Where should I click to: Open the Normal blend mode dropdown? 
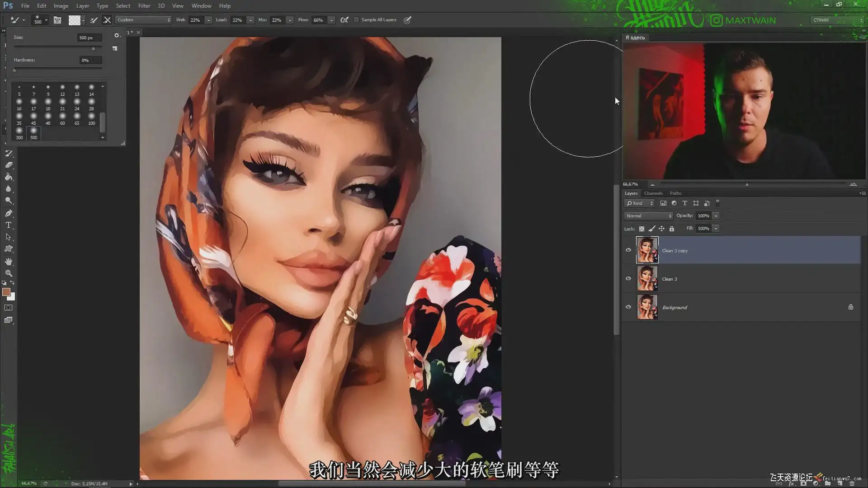coord(648,216)
